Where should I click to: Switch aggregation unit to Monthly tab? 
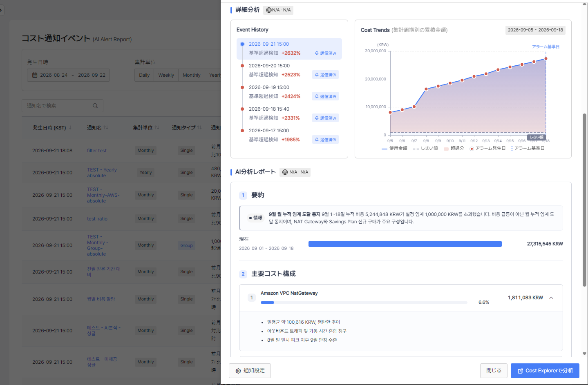191,75
